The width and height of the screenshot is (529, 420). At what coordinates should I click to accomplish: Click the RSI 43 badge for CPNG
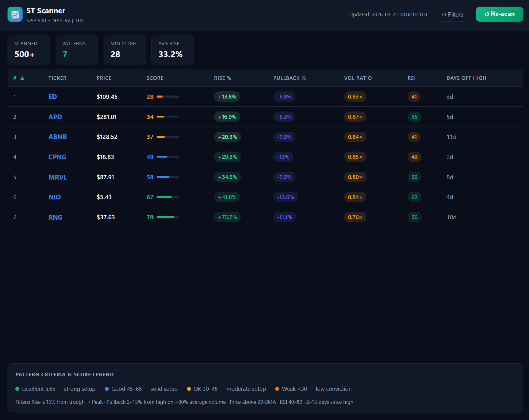point(414,157)
